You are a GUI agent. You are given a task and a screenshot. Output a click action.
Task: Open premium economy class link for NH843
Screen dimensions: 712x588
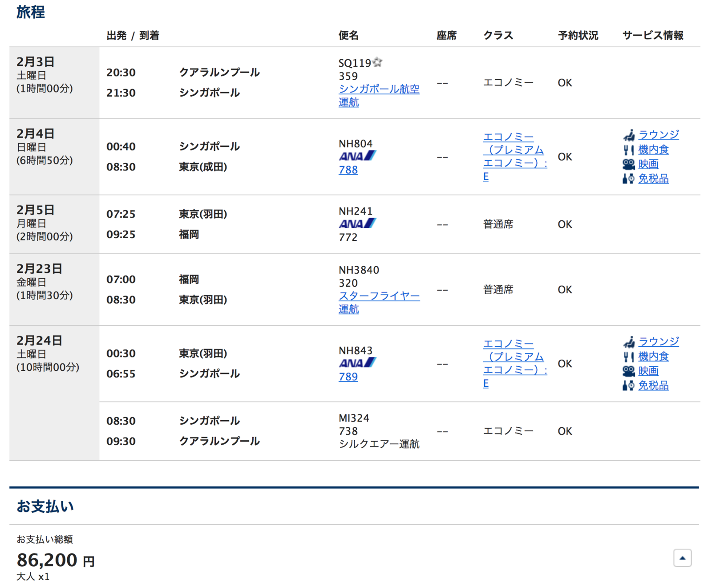(515, 364)
